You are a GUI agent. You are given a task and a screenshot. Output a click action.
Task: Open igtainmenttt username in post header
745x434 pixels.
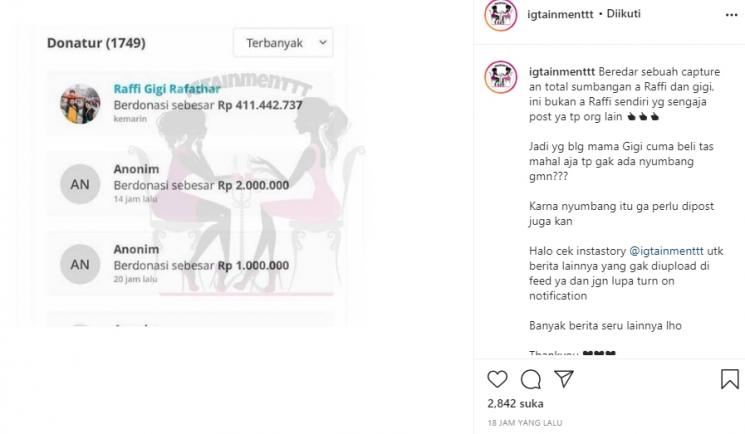click(560, 14)
